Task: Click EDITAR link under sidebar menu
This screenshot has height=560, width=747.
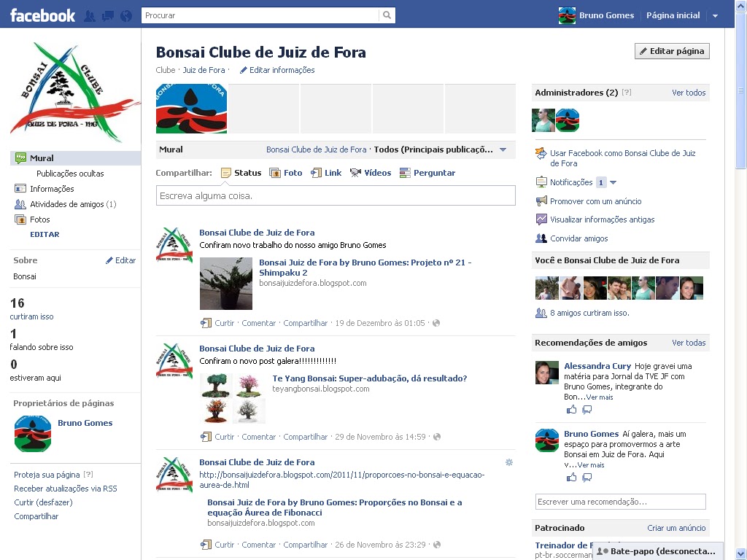Action: (x=44, y=234)
